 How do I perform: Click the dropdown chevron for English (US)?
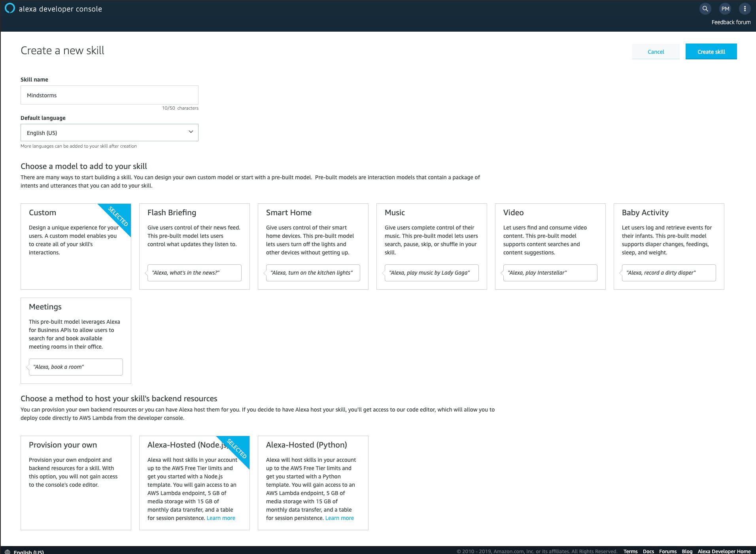191,132
